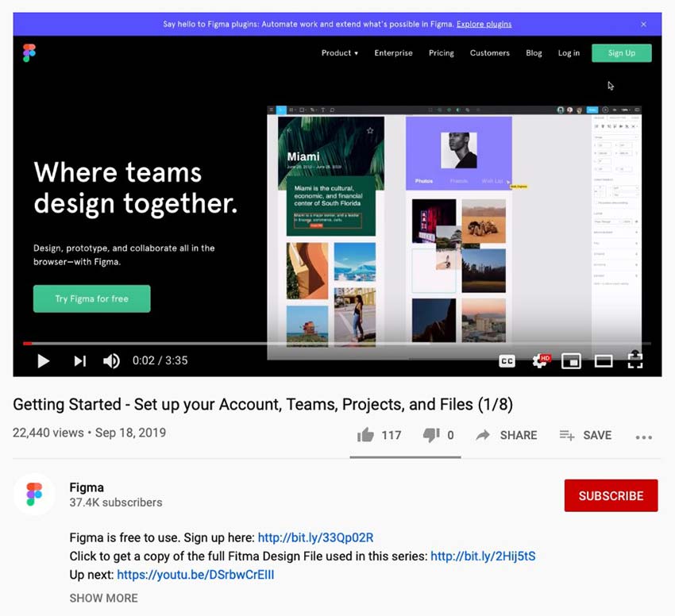Skip to the next video
This screenshot has height=616, width=675.
point(79,360)
